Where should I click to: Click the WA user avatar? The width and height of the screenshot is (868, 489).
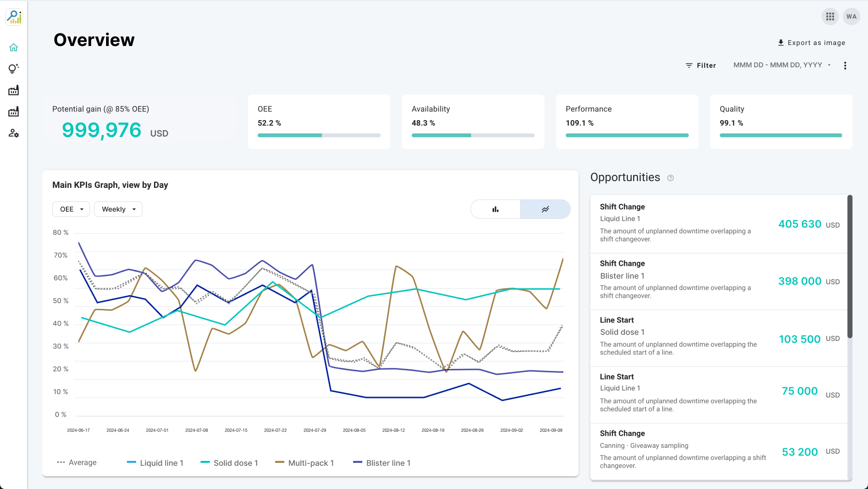852,16
